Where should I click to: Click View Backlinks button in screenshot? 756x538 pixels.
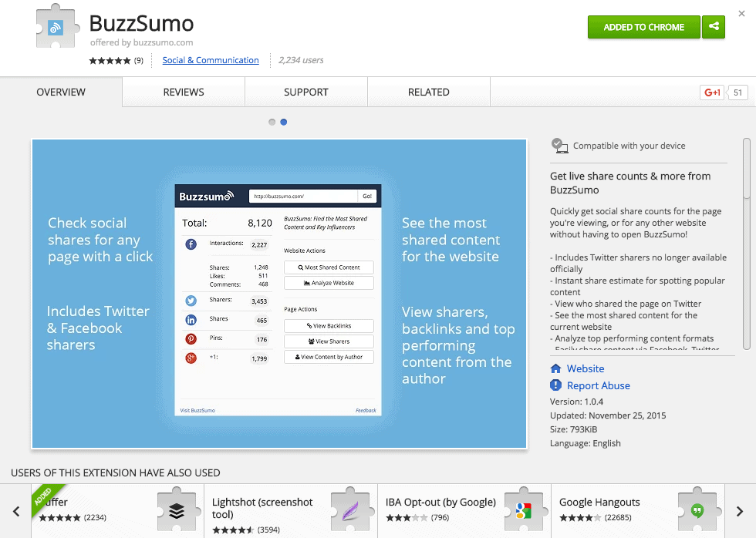point(329,325)
